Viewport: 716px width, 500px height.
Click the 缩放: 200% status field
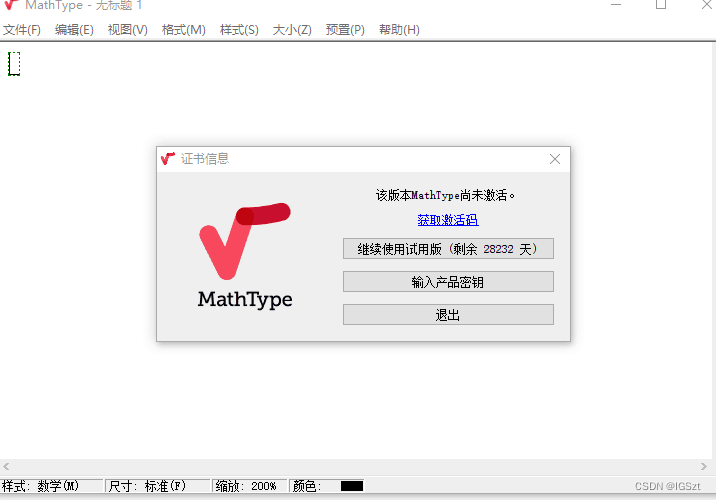click(x=249, y=486)
